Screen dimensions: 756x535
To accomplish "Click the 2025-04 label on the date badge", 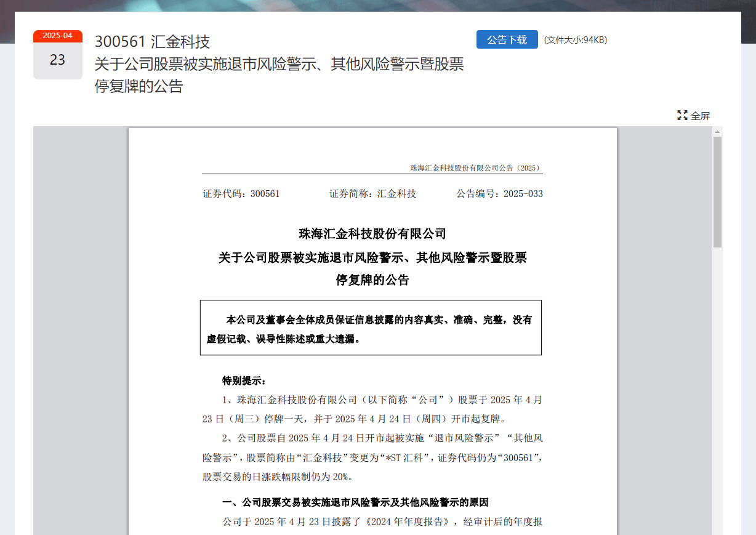I will [x=57, y=36].
